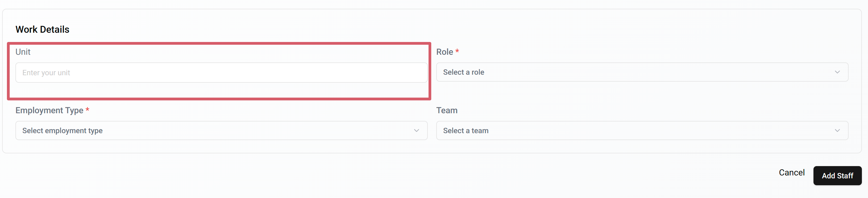Click the 'Select employment type' placeholder text
868x198 pixels.
pyautogui.click(x=62, y=131)
